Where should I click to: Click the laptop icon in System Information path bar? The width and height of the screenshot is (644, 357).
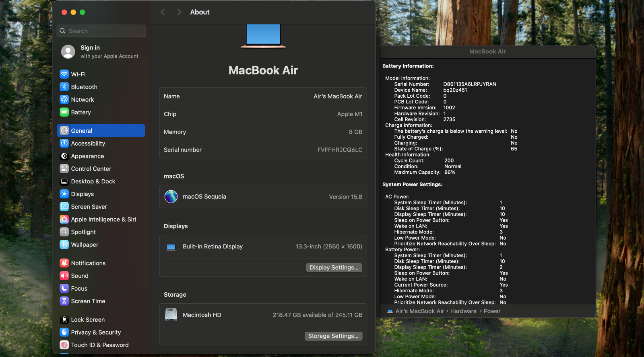[390, 311]
